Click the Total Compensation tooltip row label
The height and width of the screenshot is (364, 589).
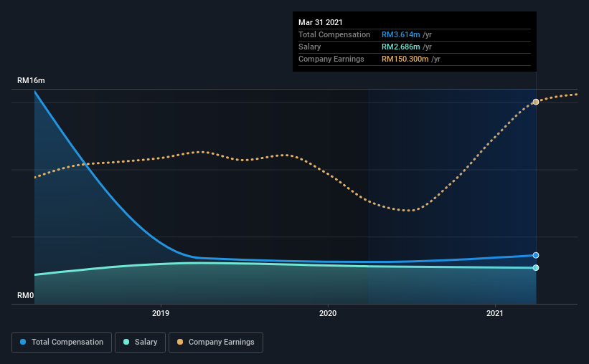pos(334,34)
